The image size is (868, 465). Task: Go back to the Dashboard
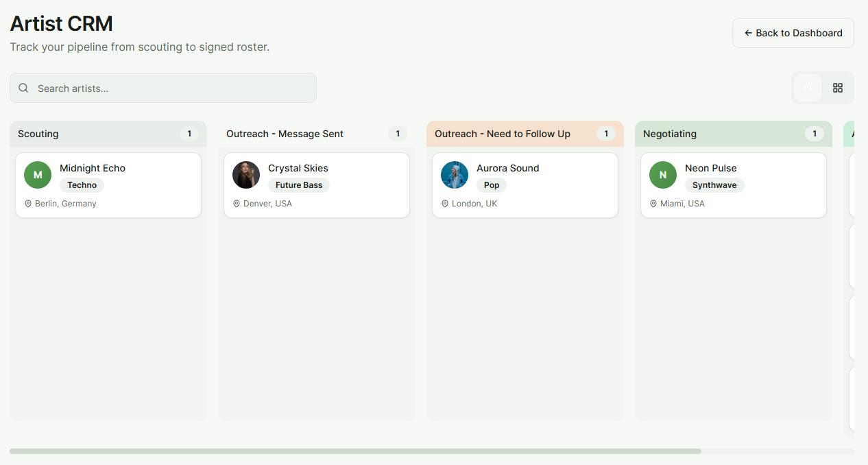coord(793,33)
